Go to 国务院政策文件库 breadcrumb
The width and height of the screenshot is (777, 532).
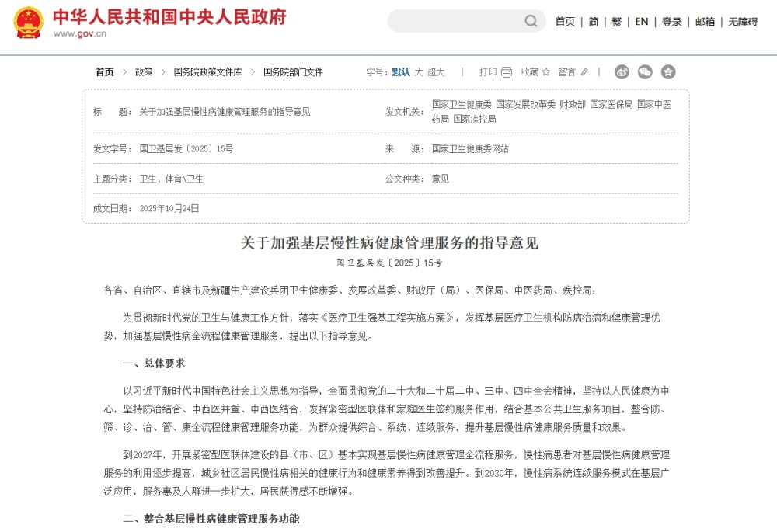[207, 72]
